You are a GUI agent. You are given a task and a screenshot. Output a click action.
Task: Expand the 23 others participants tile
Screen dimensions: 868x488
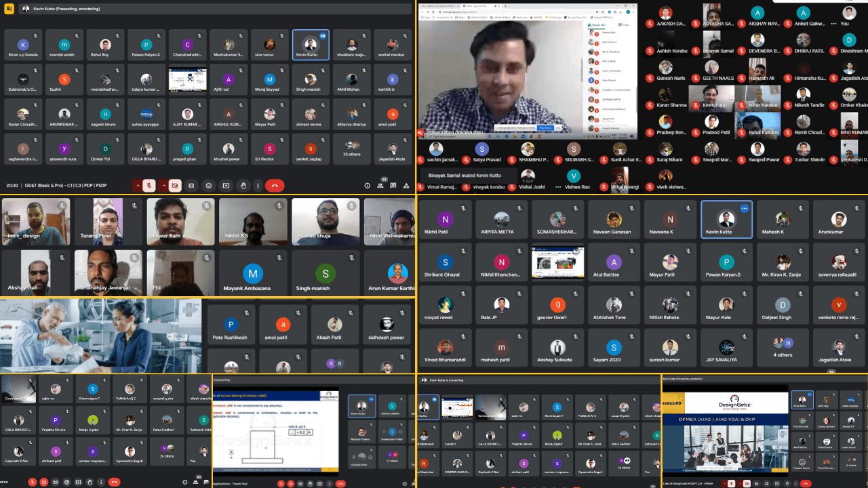coord(351,148)
